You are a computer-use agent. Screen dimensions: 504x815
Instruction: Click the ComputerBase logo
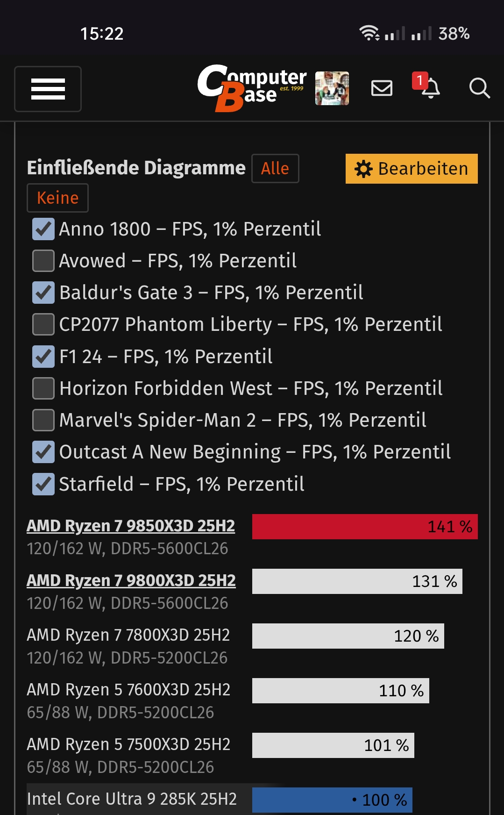(x=252, y=86)
